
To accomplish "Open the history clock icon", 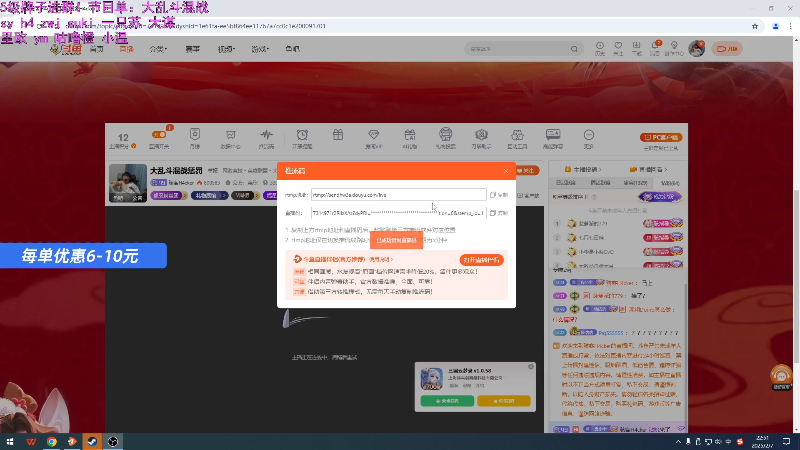I will (x=600, y=48).
